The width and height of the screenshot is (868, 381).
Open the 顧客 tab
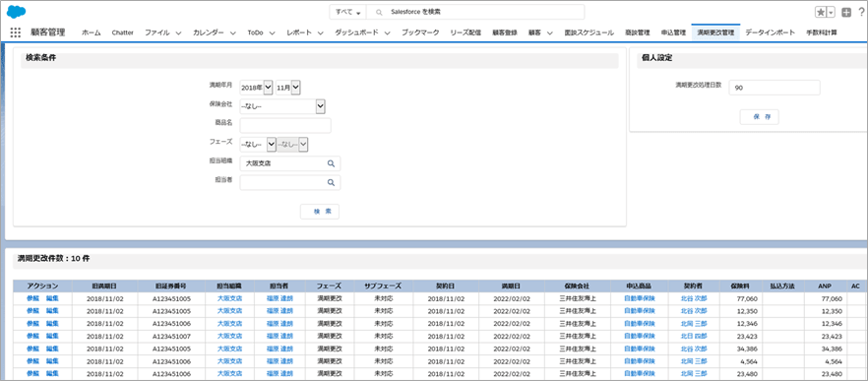click(534, 32)
